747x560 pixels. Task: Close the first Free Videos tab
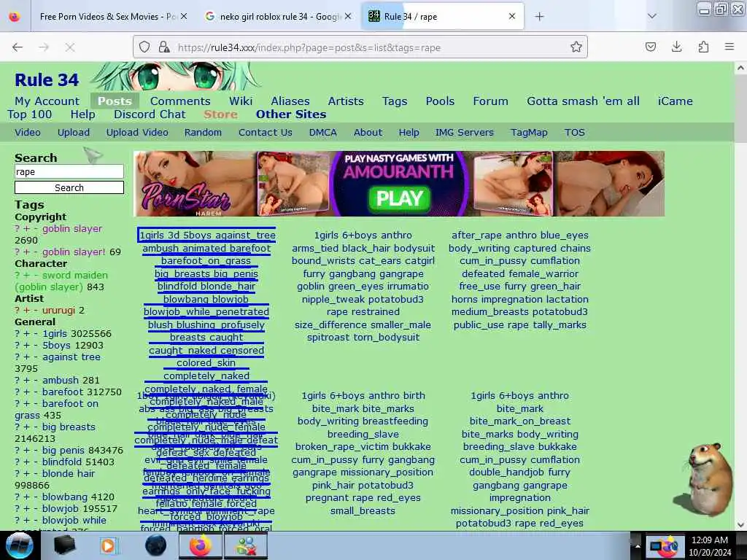[183, 16]
